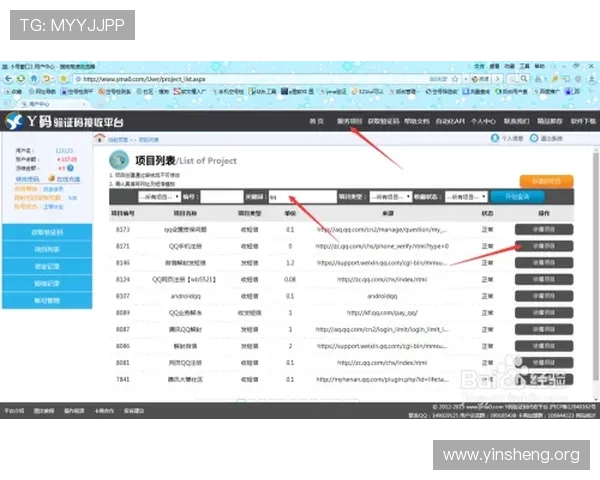
Task: Click the magnifier search icon in browser toolbar
Action: [524, 78]
